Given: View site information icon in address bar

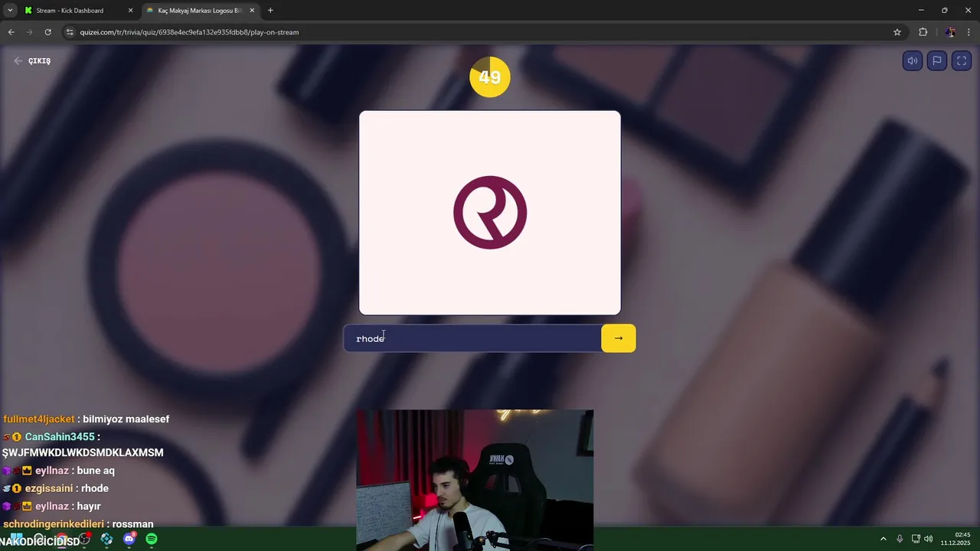Looking at the screenshot, I should click(x=70, y=32).
